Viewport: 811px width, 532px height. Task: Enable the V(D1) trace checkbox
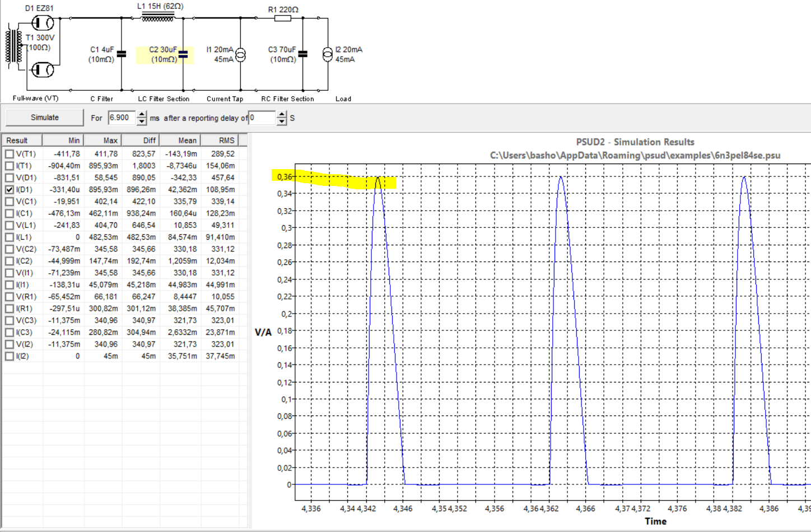10,178
